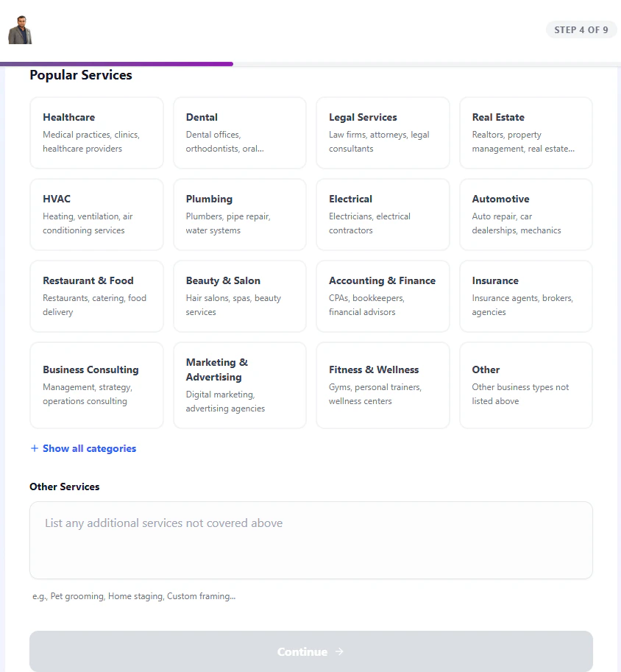Select the Insurance agents category

pyautogui.click(x=525, y=296)
